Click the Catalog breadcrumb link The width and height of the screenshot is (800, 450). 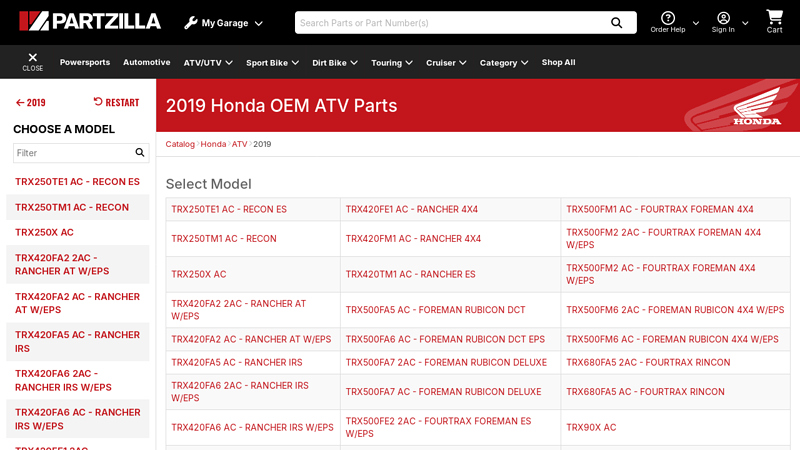180,144
